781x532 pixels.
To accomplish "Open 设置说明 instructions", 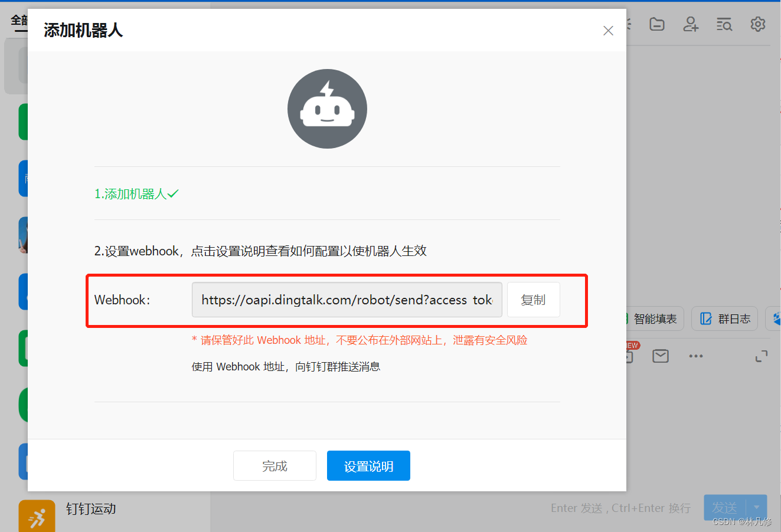I will tap(368, 466).
